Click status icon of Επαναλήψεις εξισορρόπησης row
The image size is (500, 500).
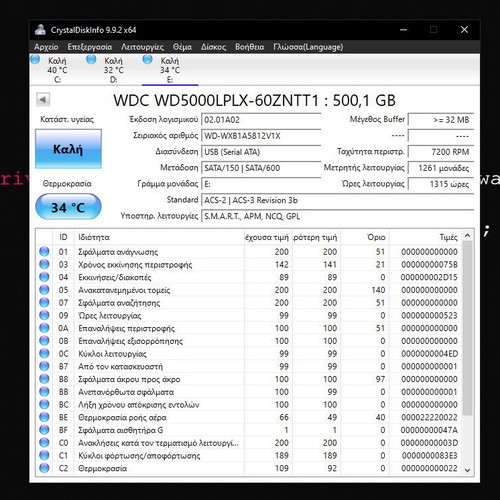point(44,341)
